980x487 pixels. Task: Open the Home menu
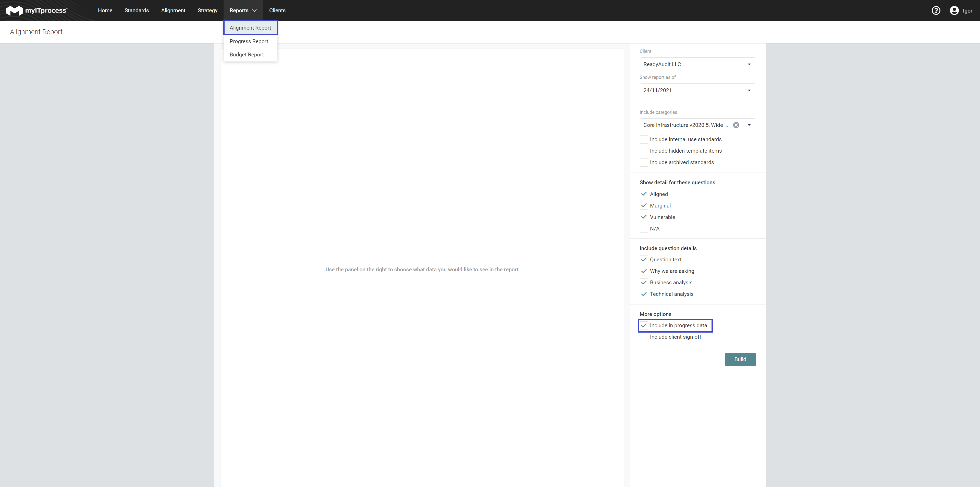pos(105,11)
